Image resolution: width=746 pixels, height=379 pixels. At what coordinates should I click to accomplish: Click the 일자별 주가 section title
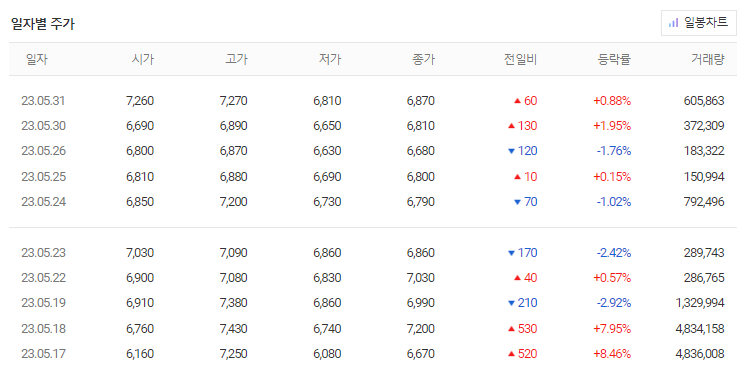point(43,24)
